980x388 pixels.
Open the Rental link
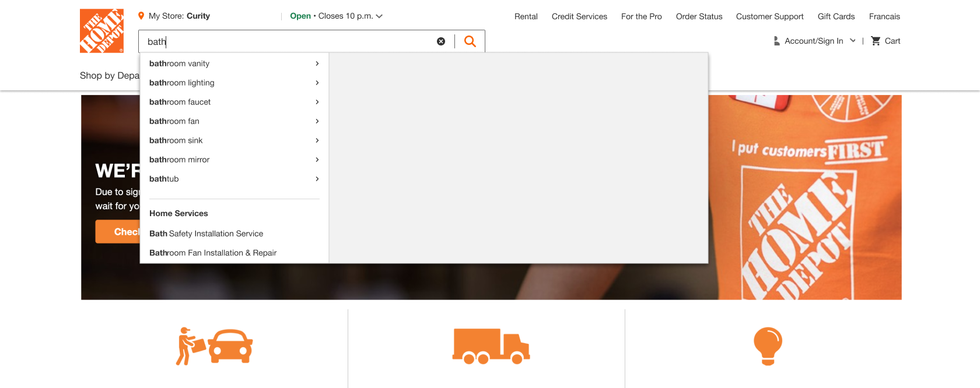[x=526, y=16]
